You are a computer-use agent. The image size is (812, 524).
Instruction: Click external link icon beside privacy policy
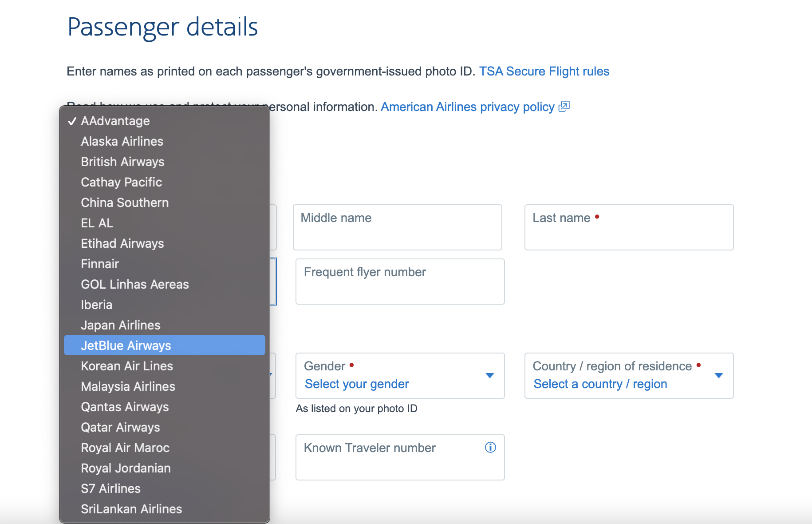[564, 107]
